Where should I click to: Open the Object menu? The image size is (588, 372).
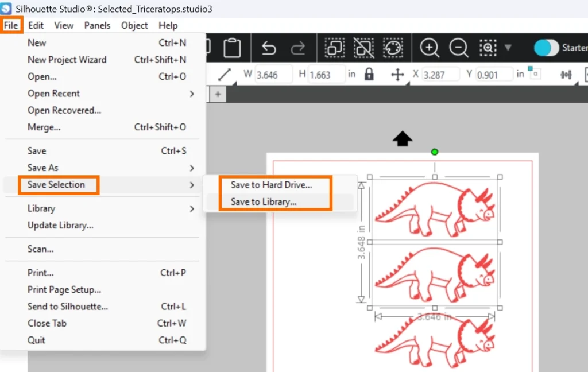pyautogui.click(x=134, y=25)
